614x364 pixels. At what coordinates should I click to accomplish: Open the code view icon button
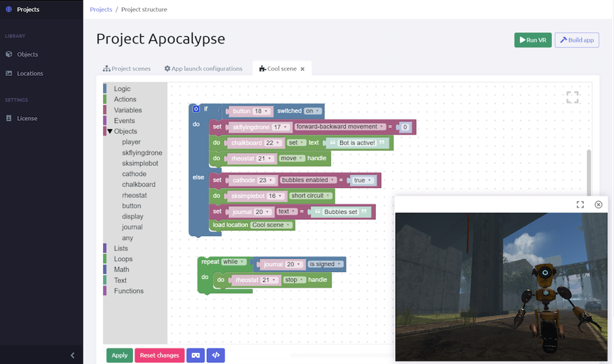pyautogui.click(x=215, y=356)
